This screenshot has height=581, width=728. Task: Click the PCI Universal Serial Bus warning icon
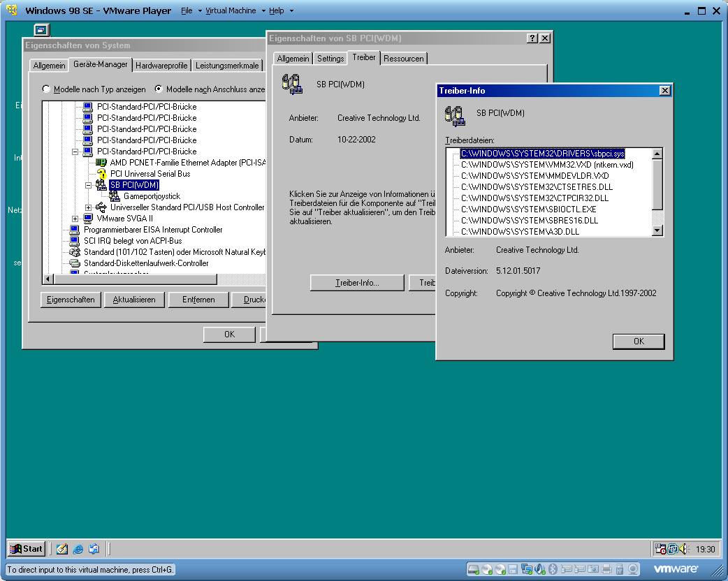pos(102,174)
